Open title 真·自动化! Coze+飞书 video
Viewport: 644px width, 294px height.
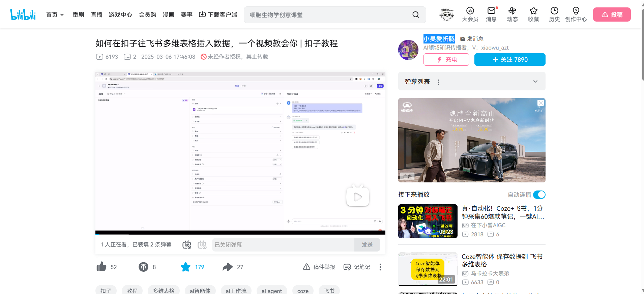point(503,212)
